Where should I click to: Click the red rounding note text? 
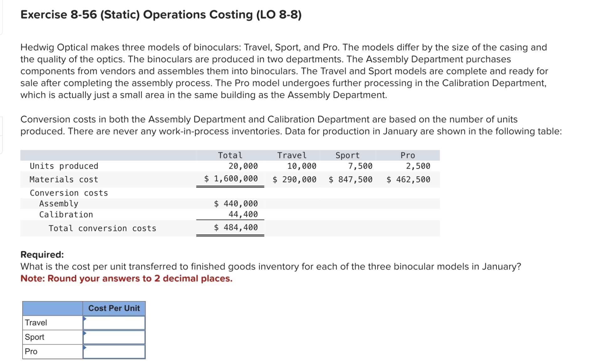coord(126,278)
